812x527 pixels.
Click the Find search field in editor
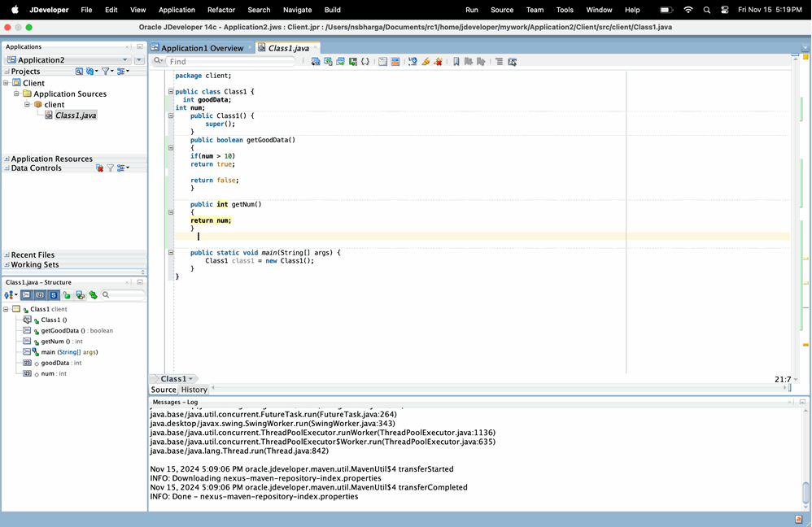[230, 62]
